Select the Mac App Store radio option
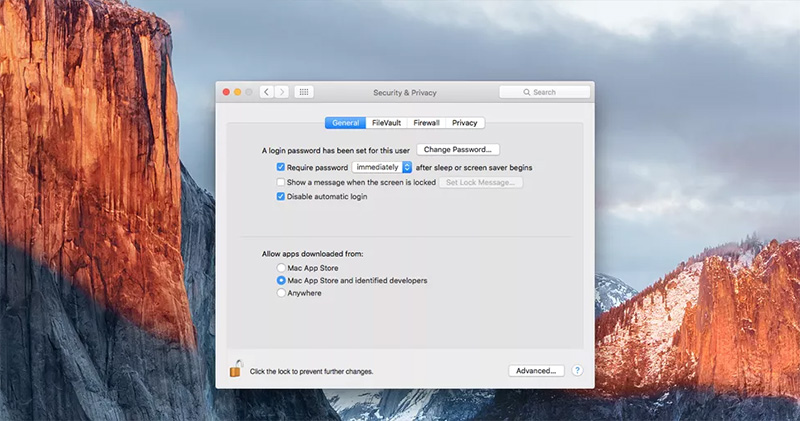Viewport: 800px width, 421px height. pos(281,267)
